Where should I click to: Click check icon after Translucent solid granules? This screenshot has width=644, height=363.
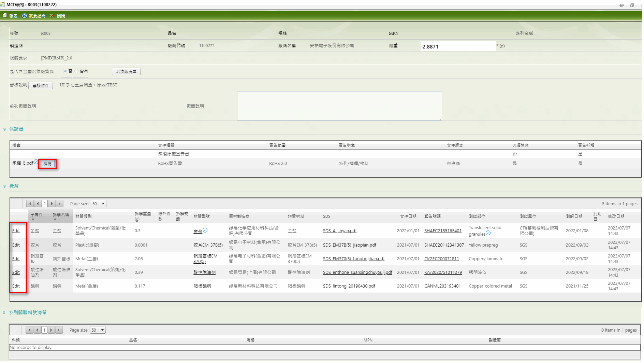pos(488,233)
